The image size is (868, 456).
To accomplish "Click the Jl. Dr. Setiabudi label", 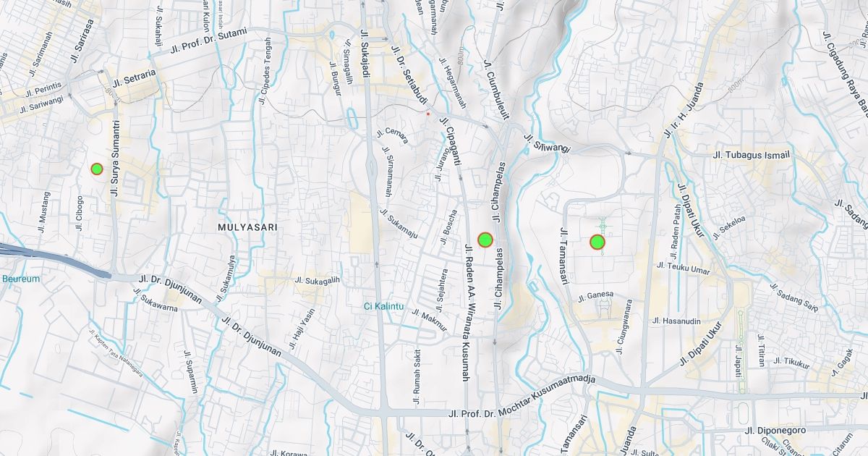I will tap(409, 75).
